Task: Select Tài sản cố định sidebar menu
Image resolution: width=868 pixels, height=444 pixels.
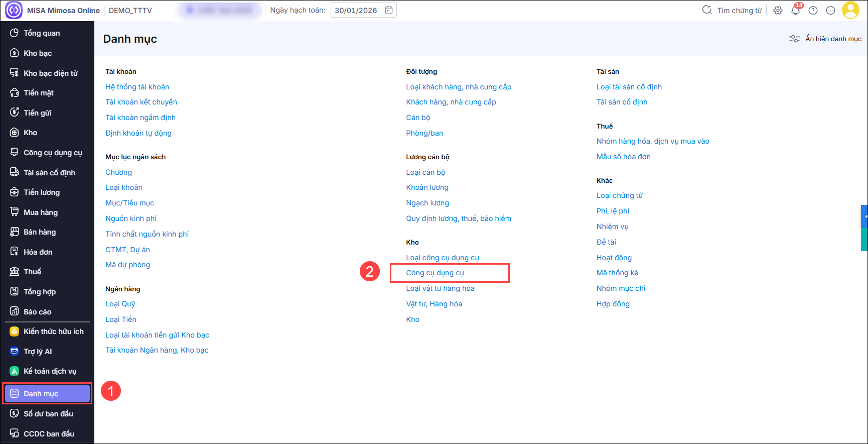Action: 49,173
